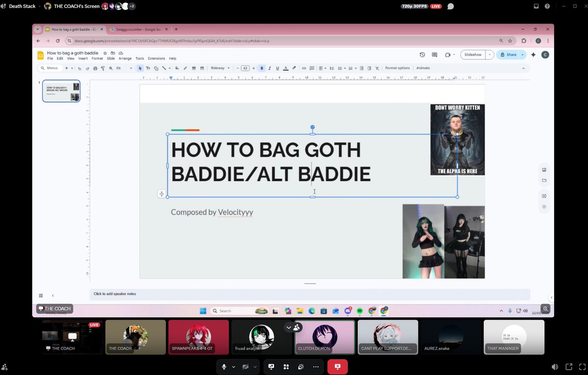This screenshot has width=588, height=375.
Task: Zoom stream with magnifier icon
Action: (545, 309)
